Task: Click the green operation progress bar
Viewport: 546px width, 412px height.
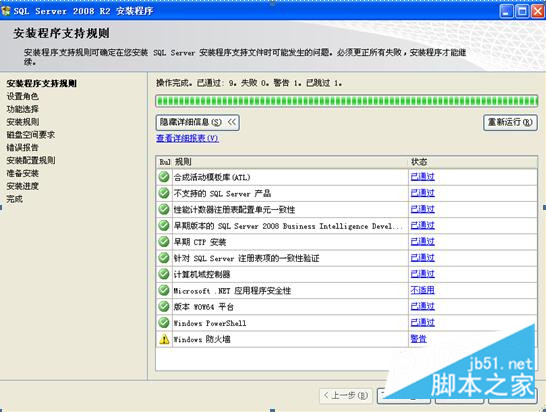Action: [x=347, y=101]
